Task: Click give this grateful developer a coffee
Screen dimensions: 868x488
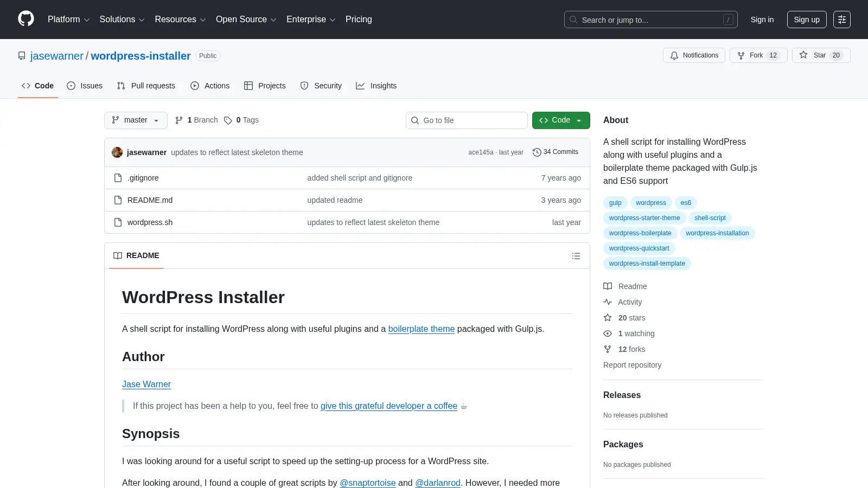Action: pos(389,406)
